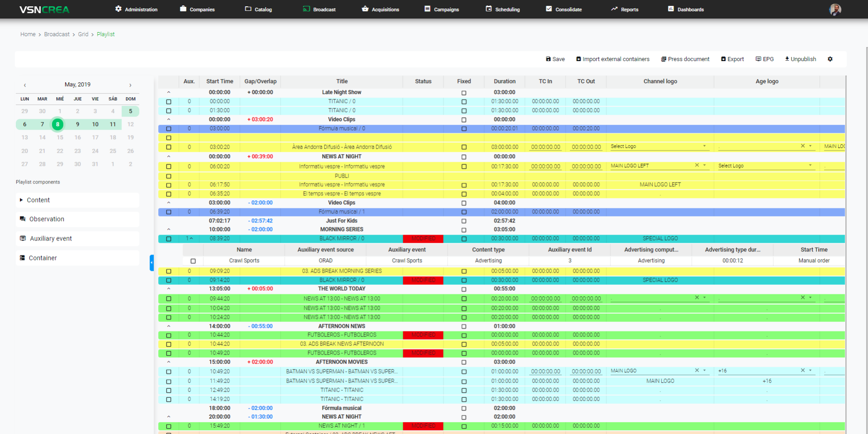Go to Home breadcrumb
The height and width of the screenshot is (434, 868).
(28, 34)
